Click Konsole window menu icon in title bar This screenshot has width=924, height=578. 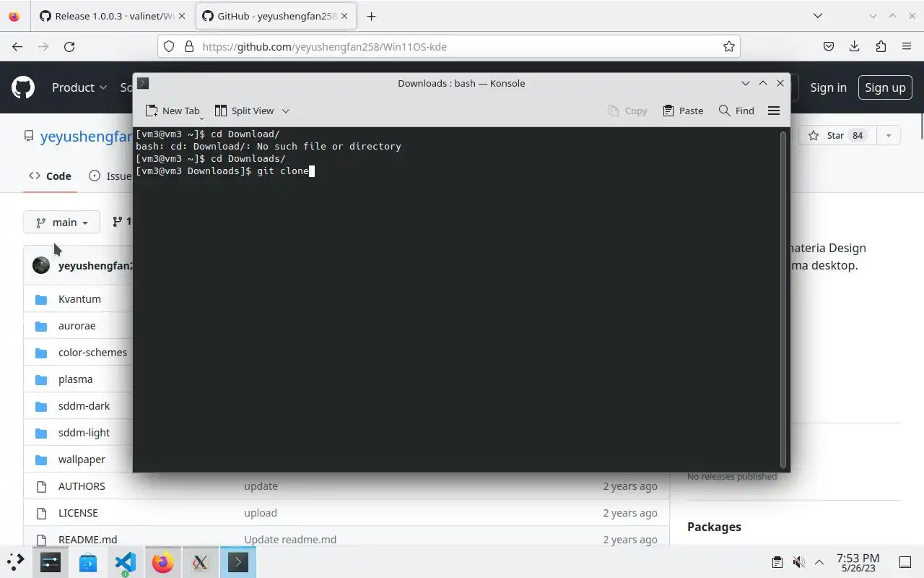[143, 83]
